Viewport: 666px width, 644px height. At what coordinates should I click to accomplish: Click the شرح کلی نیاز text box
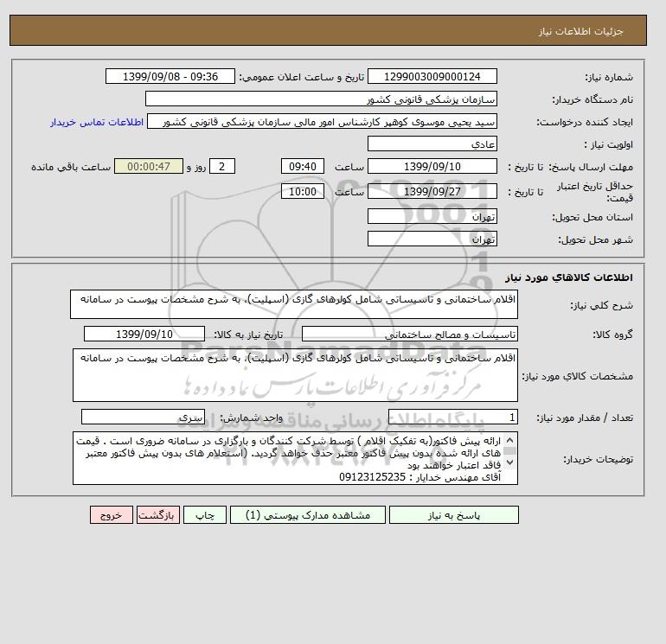pyautogui.click(x=294, y=304)
